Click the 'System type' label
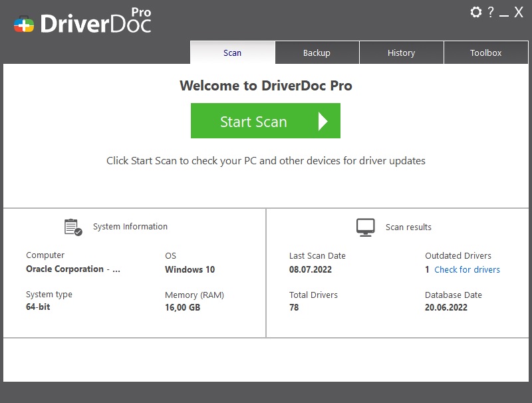This screenshot has height=403, width=532. click(49, 295)
